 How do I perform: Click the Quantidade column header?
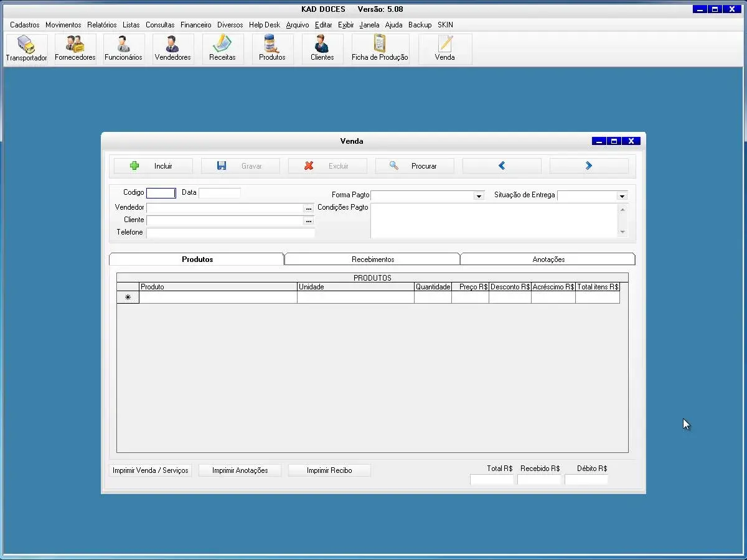pos(433,287)
